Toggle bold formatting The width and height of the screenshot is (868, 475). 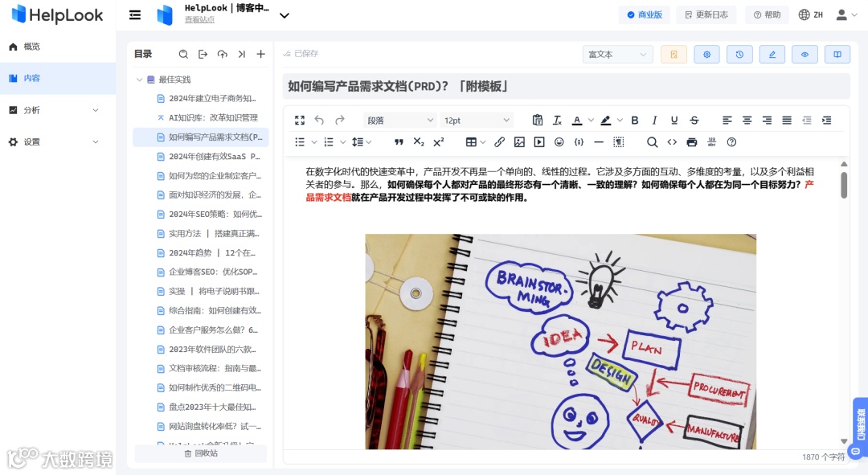click(x=634, y=120)
